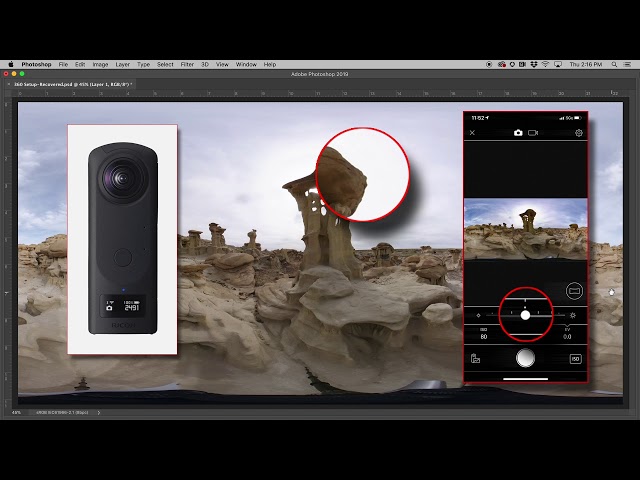
Task: Open Spotlight search magnifier
Action: 614,64
